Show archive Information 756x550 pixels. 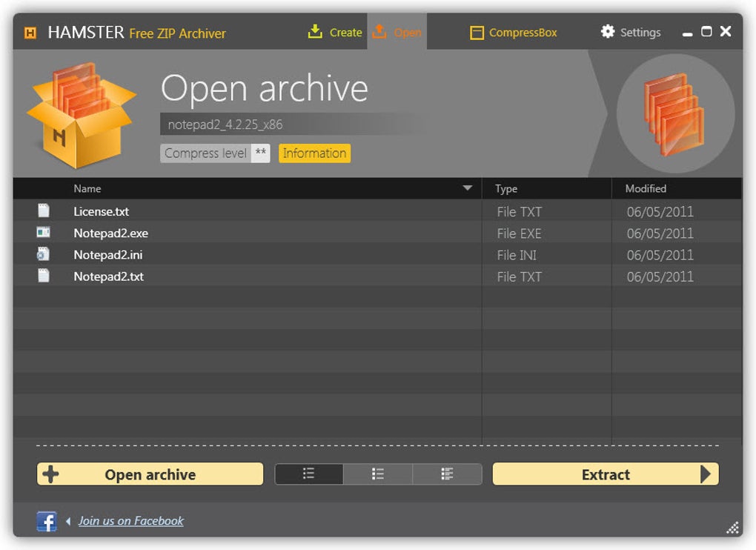pos(314,153)
